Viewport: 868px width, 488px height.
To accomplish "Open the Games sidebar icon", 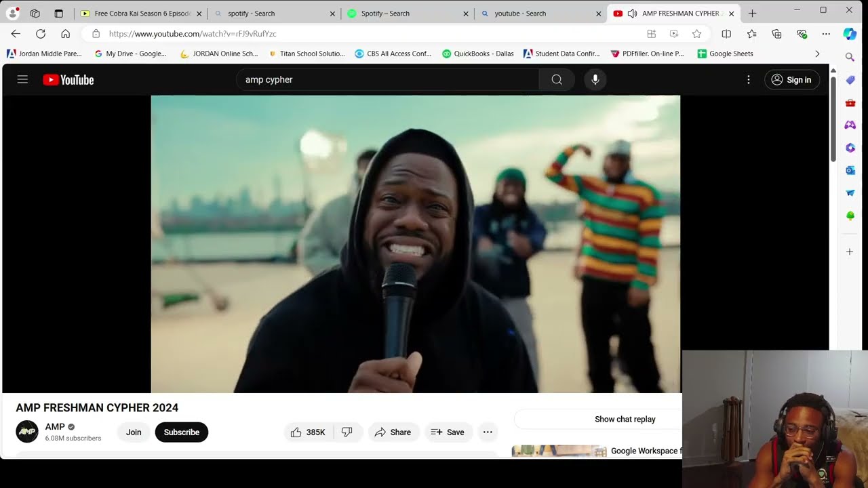I will coord(850,125).
